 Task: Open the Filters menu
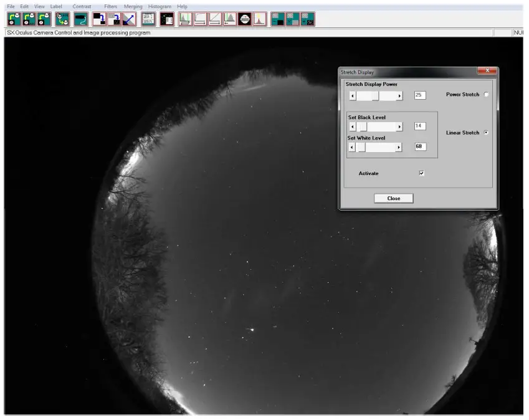pos(110,6)
